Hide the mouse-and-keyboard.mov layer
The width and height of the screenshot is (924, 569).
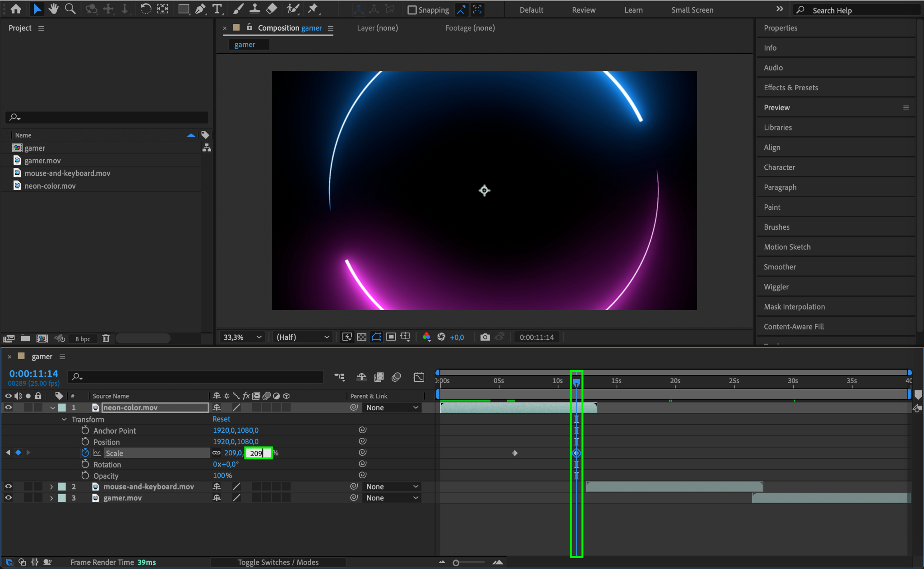pyautogui.click(x=8, y=486)
